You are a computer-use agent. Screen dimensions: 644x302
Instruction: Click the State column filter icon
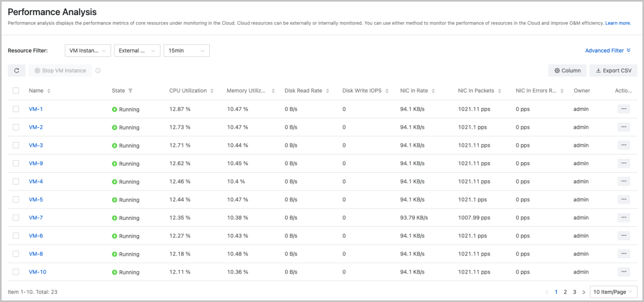pos(130,91)
